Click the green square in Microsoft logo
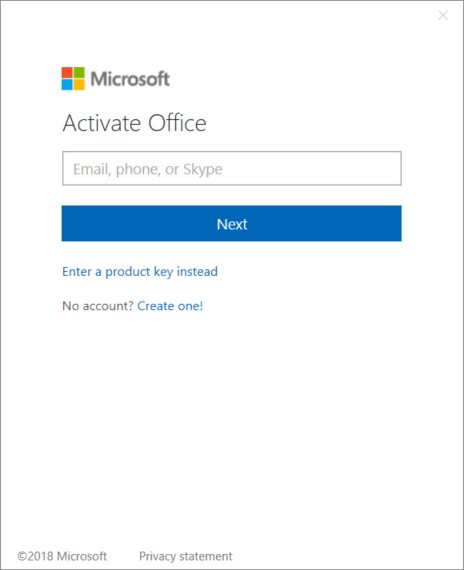The height and width of the screenshot is (570, 464). [x=79, y=72]
